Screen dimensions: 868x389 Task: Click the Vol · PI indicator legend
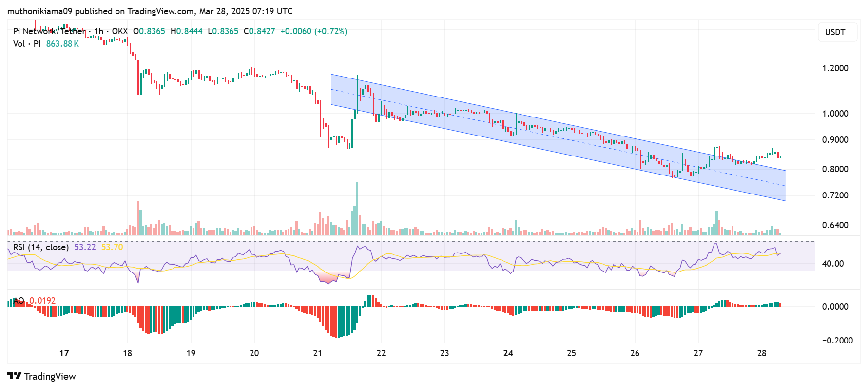(x=27, y=44)
